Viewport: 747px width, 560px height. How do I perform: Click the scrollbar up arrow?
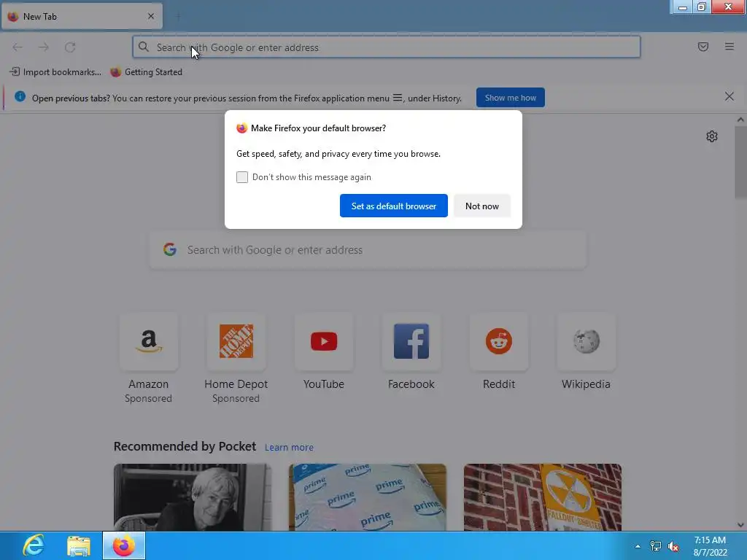(x=740, y=120)
